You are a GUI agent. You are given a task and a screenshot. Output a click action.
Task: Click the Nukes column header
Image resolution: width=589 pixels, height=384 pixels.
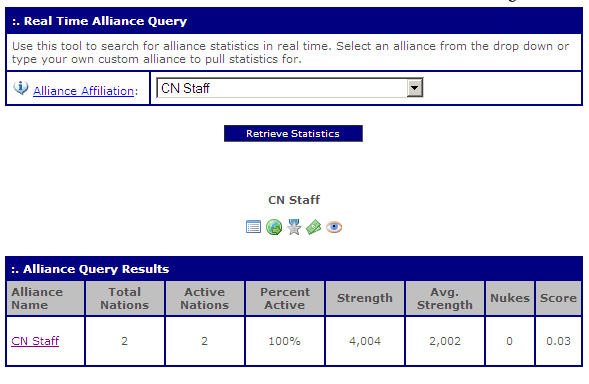pos(510,298)
